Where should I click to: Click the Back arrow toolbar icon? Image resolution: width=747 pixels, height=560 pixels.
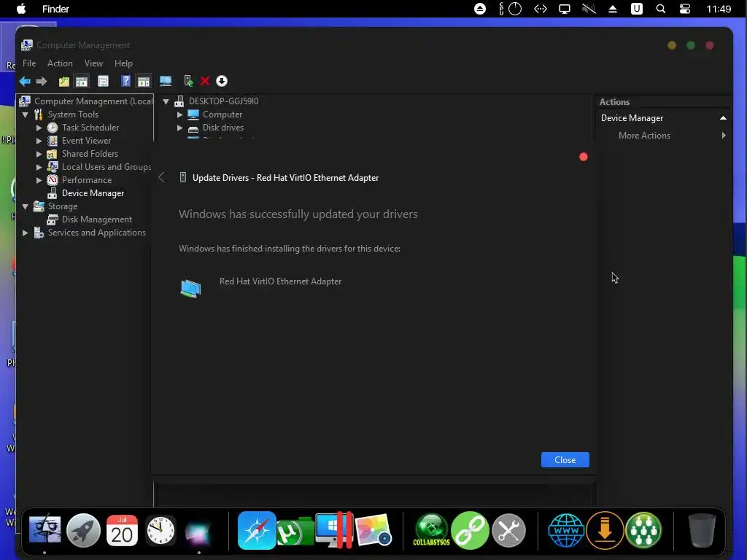coord(25,82)
